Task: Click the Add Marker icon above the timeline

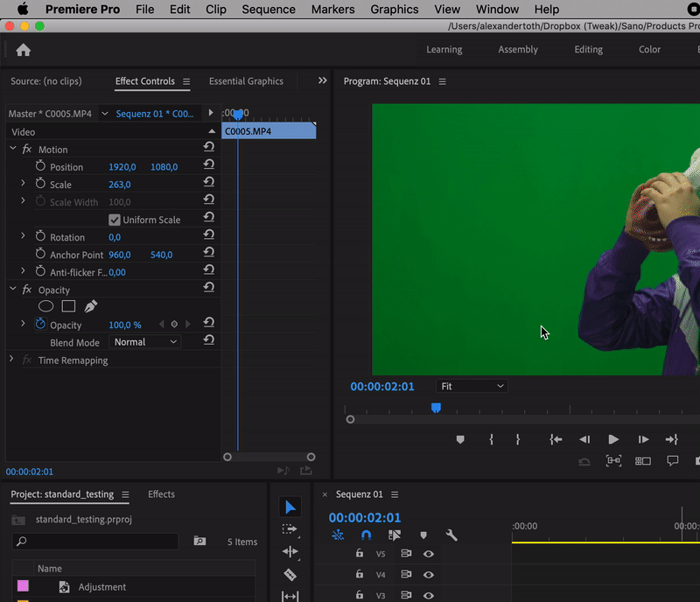Action: tap(424, 535)
